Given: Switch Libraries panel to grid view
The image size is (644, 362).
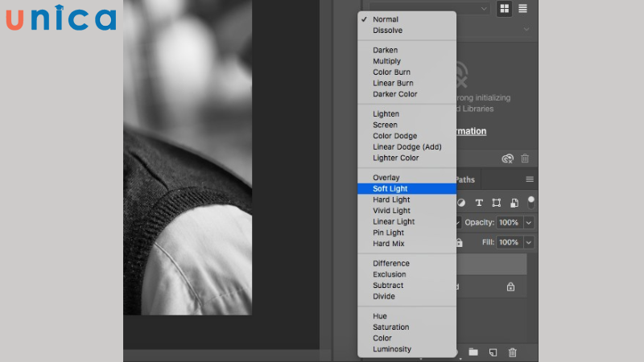Looking at the screenshot, I should click(505, 9).
